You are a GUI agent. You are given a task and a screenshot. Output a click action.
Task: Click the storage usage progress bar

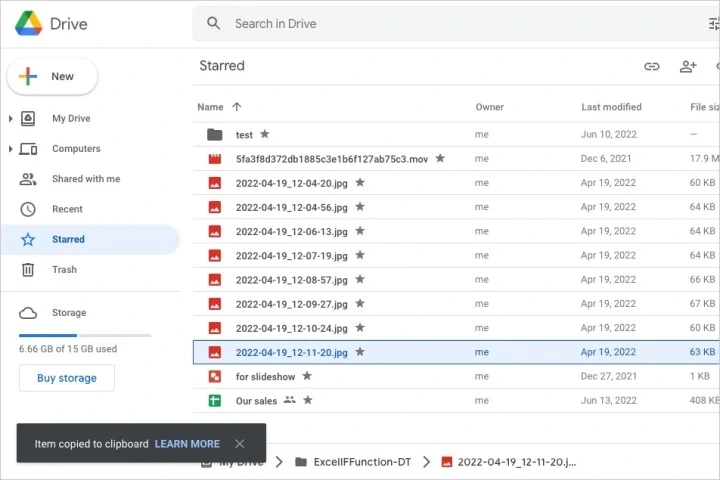85,335
